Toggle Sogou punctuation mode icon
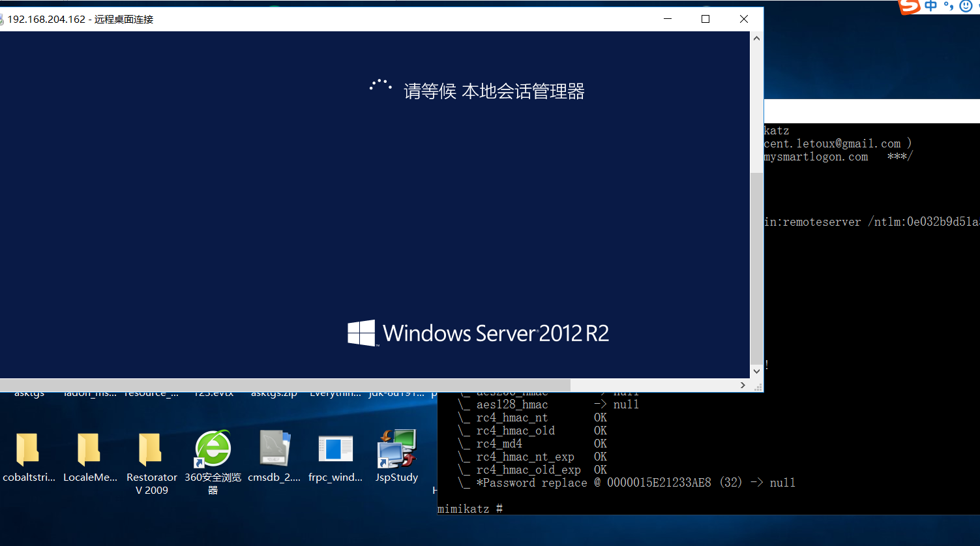This screenshot has height=546, width=980. tap(948, 7)
